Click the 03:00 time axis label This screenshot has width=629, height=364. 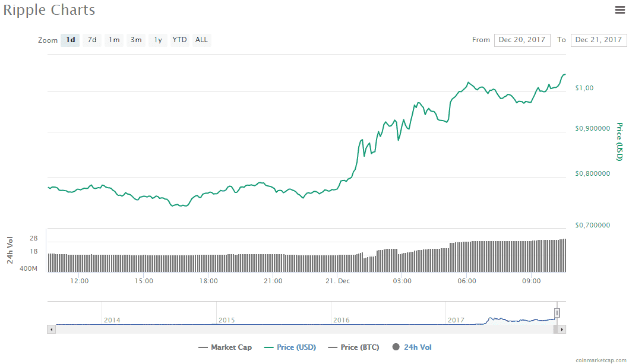tap(402, 281)
